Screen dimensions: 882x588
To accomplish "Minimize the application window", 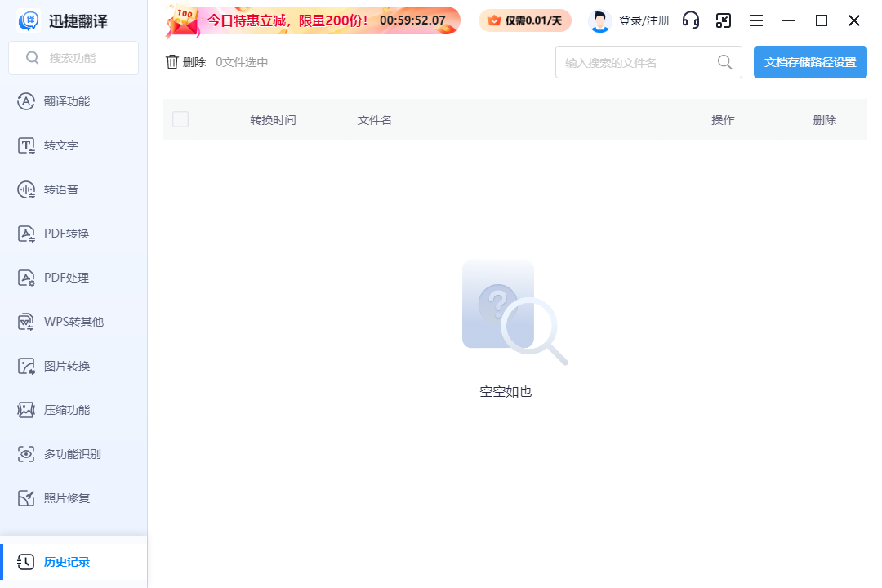I will click(789, 20).
